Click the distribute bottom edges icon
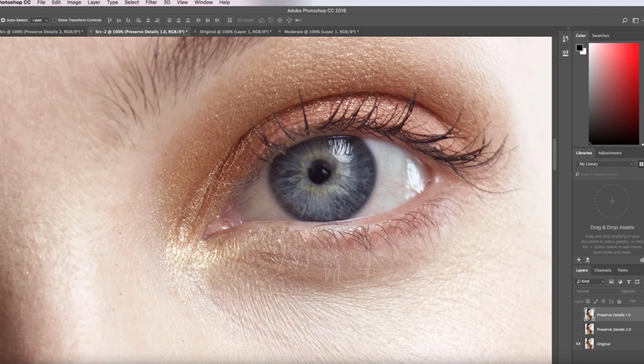This screenshot has height=364, width=644. (x=187, y=20)
